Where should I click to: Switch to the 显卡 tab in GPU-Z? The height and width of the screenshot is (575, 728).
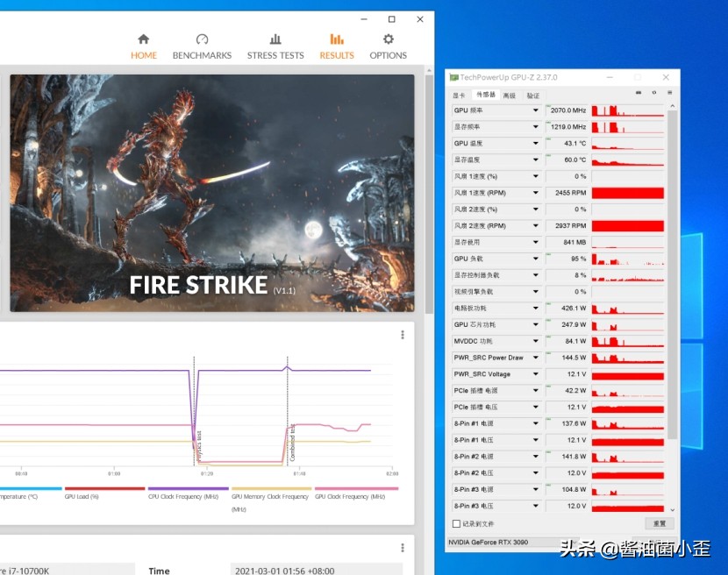pyautogui.click(x=459, y=96)
